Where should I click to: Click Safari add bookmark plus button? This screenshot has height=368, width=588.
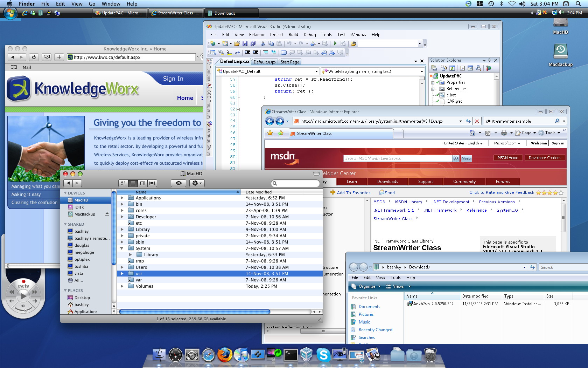59,57
